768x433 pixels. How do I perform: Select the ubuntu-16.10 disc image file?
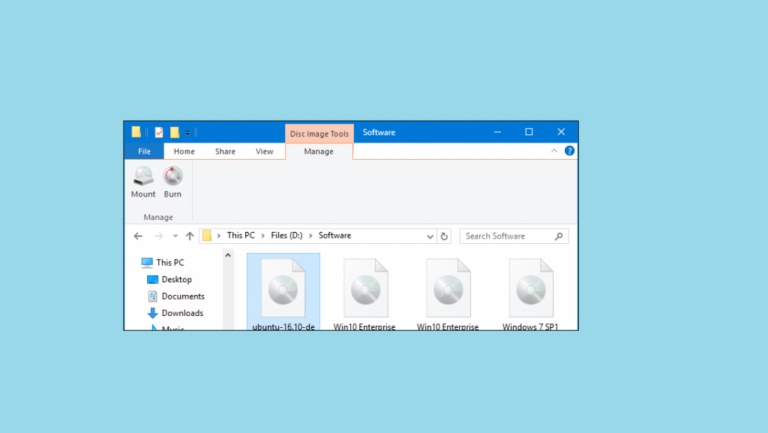[x=283, y=292]
